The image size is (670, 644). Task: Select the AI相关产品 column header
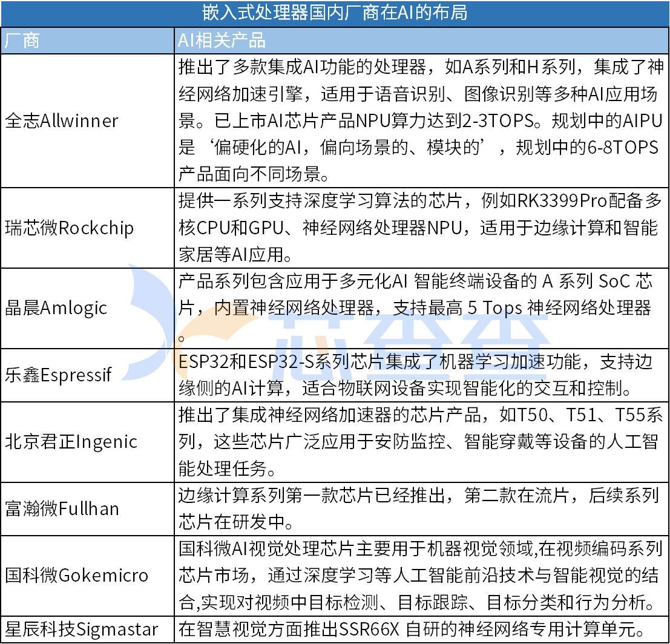(222, 41)
